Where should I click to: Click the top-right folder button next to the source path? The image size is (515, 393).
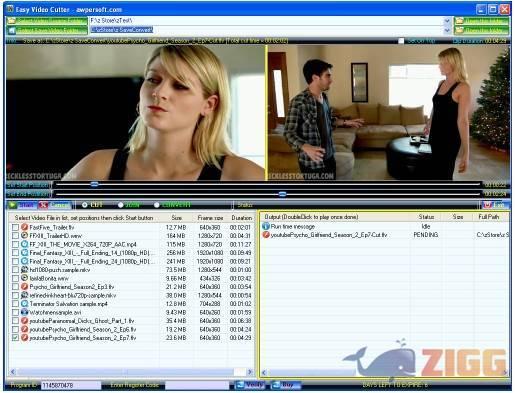[x=482, y=21]
